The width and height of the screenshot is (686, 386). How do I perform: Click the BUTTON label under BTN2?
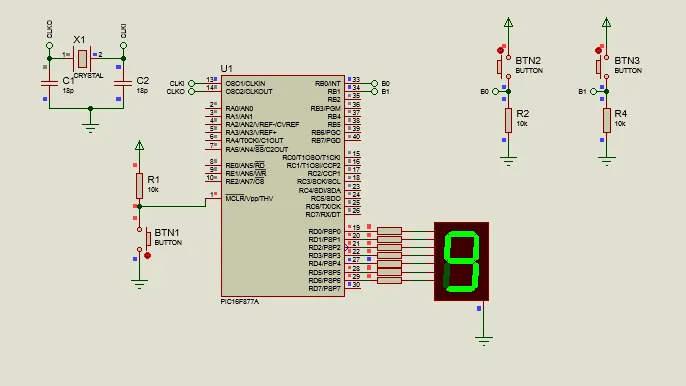coord(529,70)
